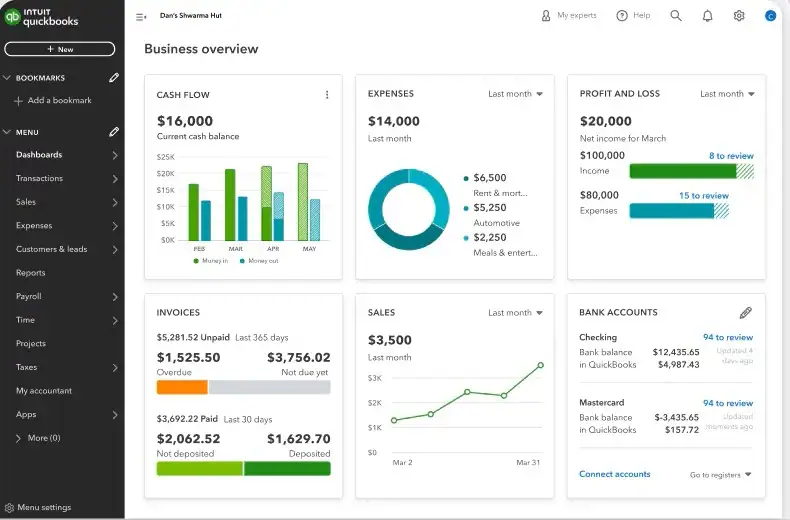Open Cash Flow card three-dot options

pos(327,95)
